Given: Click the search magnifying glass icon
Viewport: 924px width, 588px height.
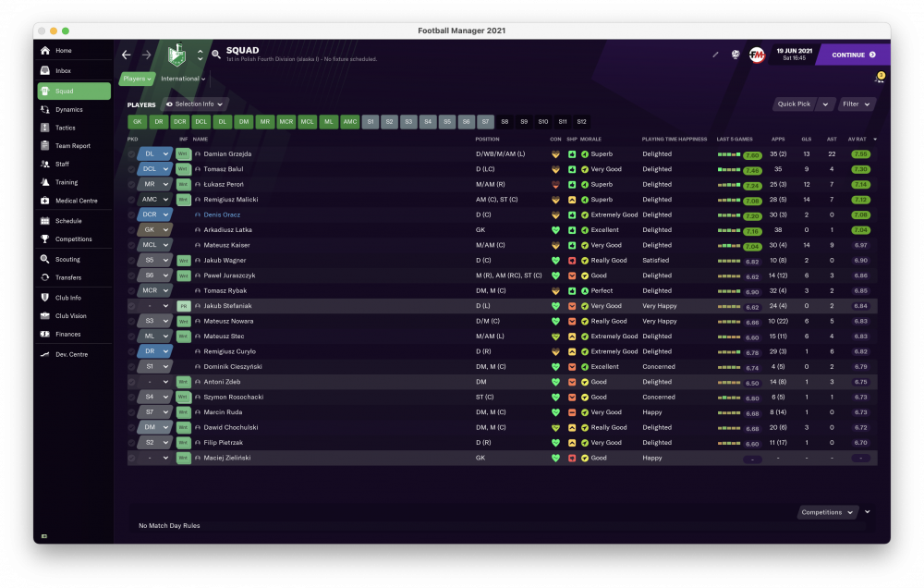Looking at the screenshot, I should click(216, 55).
